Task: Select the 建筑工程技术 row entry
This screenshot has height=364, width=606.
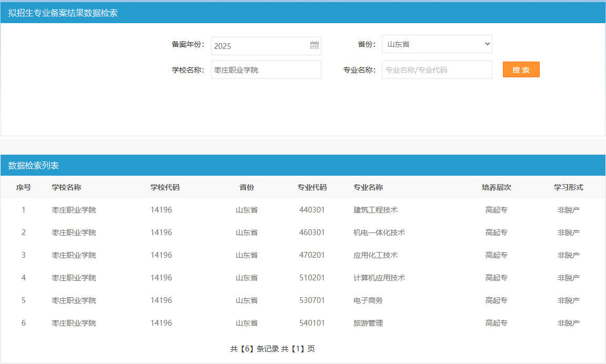Action: 375,210
